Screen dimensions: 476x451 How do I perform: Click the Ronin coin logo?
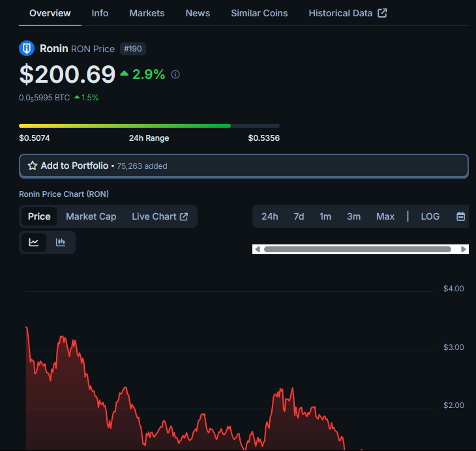(27, 48)
